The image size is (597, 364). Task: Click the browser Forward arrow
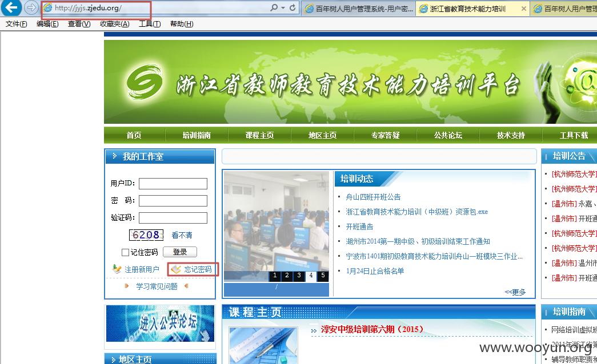pyautogui.click(x=31, y=7)
